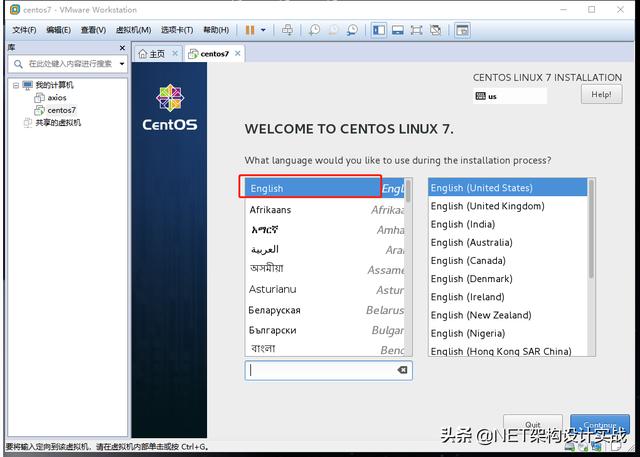Choose English (Nigeria) locale
This screenshot has width=640, height=457.
point(508,333)
